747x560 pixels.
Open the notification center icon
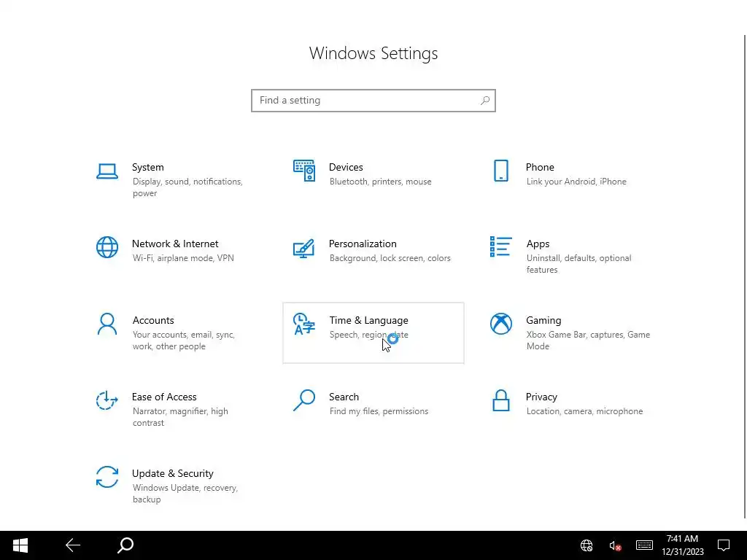724,545
